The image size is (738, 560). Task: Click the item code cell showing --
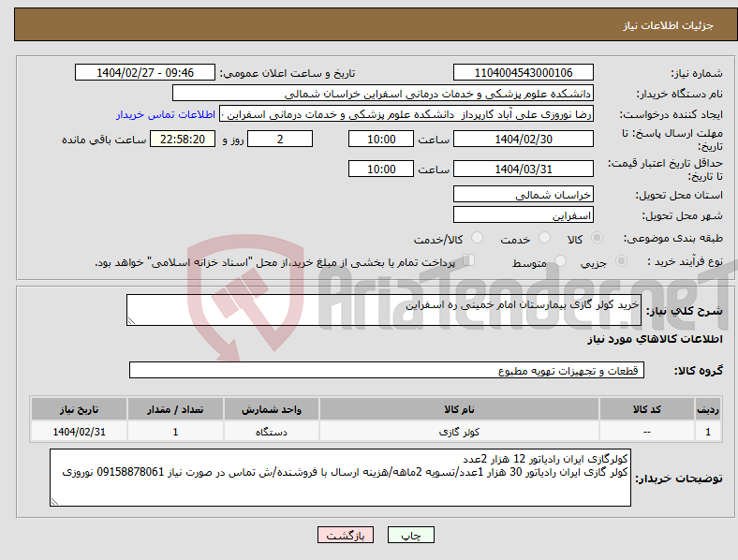tap(647, 432)
